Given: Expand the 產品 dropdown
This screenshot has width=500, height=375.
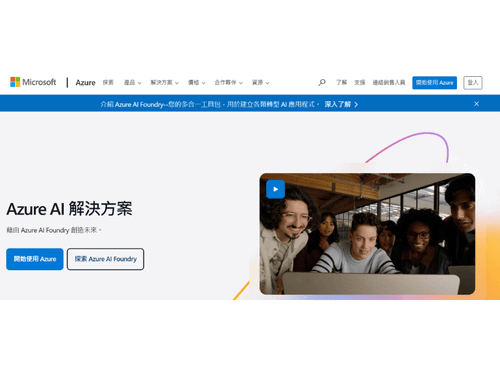Looking at the screenshot, I should (132, 82).
